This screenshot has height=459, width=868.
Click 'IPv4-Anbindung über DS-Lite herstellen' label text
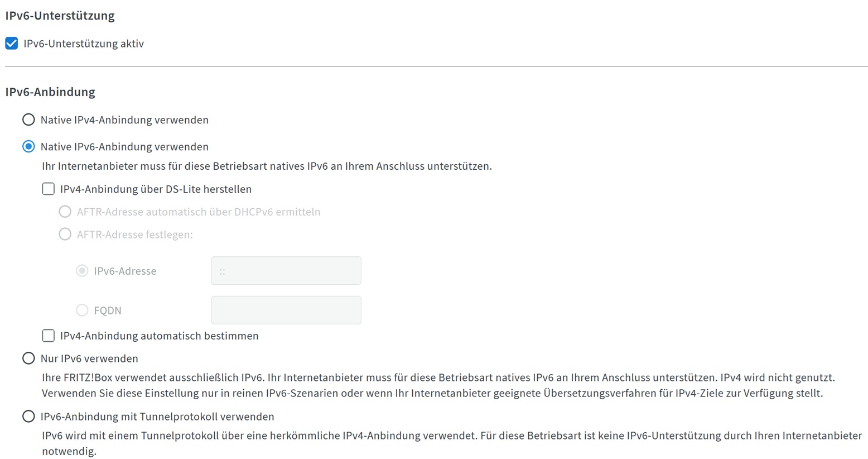point(156,189)
